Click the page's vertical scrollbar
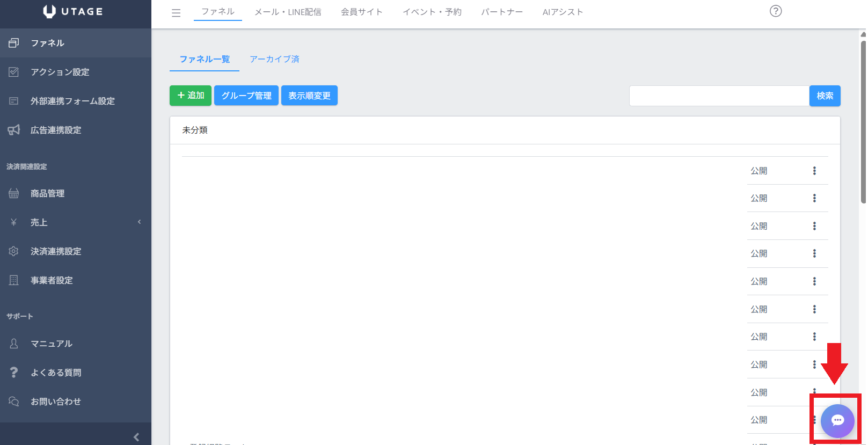868x445 pixels. [863, 123]
